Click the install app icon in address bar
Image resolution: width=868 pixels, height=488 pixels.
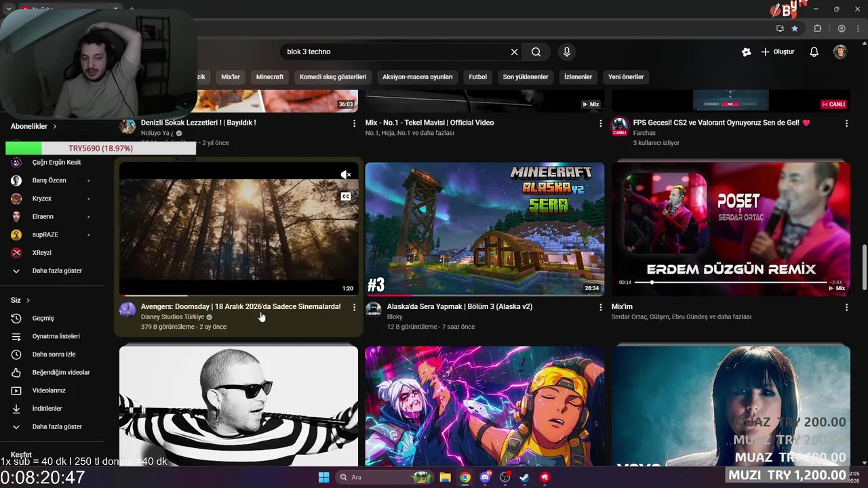(780, 28)
